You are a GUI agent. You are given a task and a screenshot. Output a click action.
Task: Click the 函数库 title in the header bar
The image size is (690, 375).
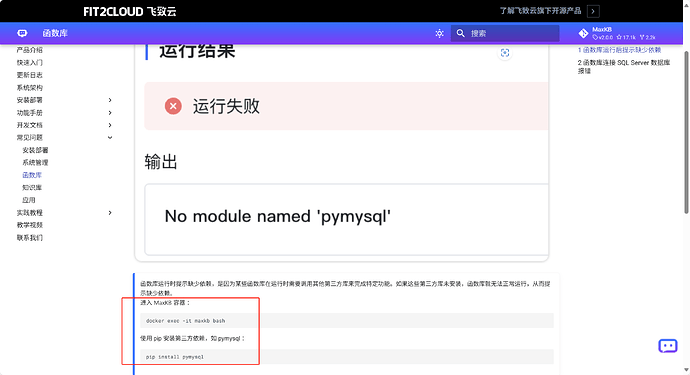click(x=55, y=33)
